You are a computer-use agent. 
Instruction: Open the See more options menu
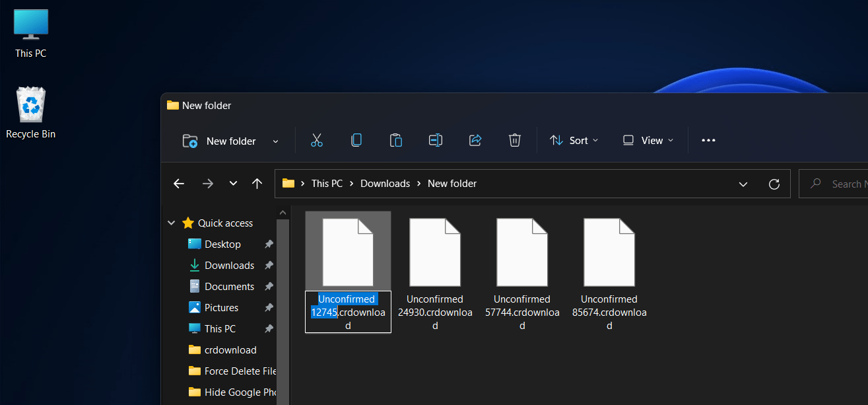(708, 140)
